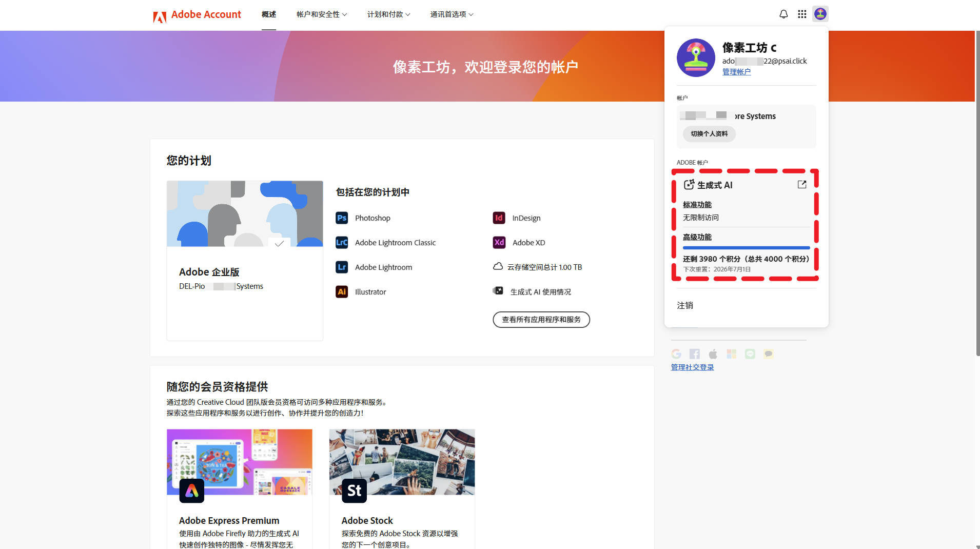Click the Adobe Express app icon
This screenshot has height=549, width=980.
point(192,491)
